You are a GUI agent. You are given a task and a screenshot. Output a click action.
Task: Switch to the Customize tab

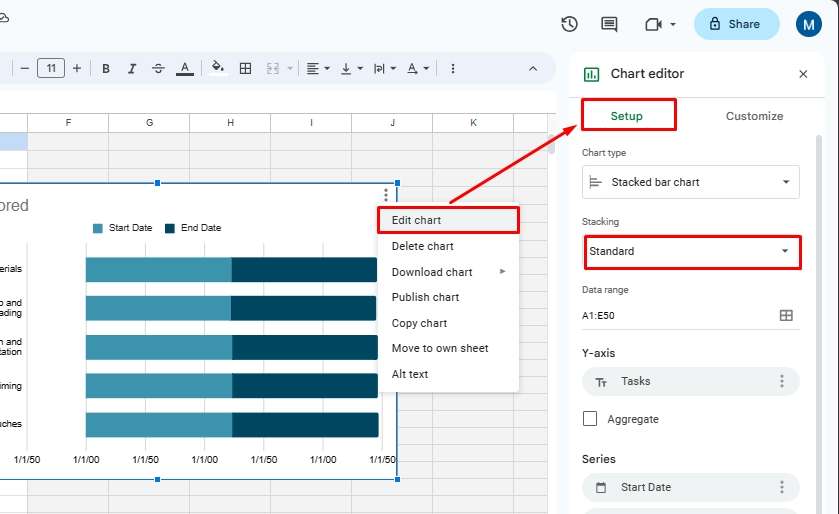click(754, 116)
